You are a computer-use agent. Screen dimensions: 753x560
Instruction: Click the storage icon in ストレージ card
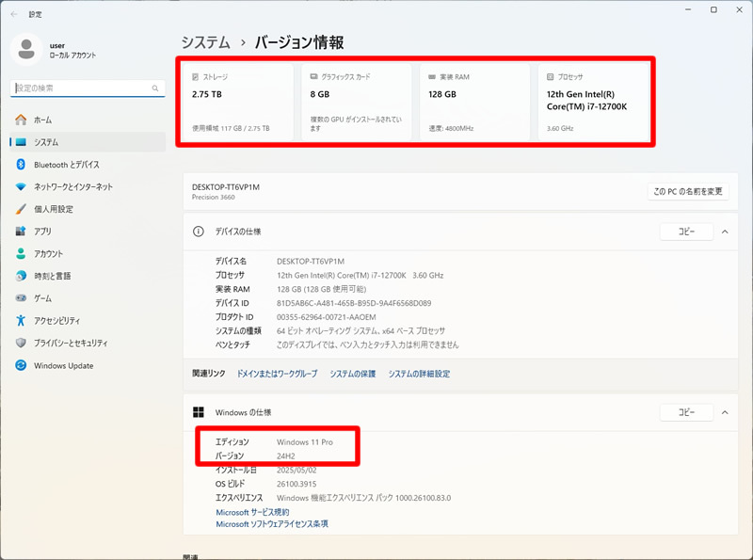(x=196, y=77)
